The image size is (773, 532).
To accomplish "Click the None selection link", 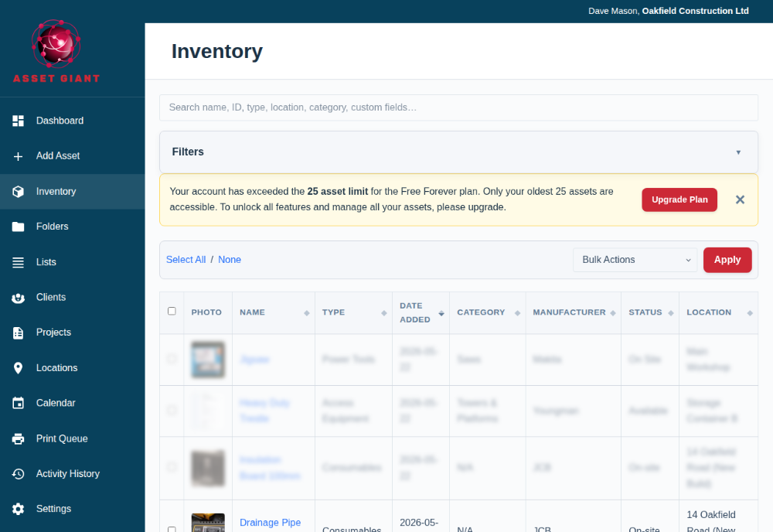I will [x=230, y=260].
